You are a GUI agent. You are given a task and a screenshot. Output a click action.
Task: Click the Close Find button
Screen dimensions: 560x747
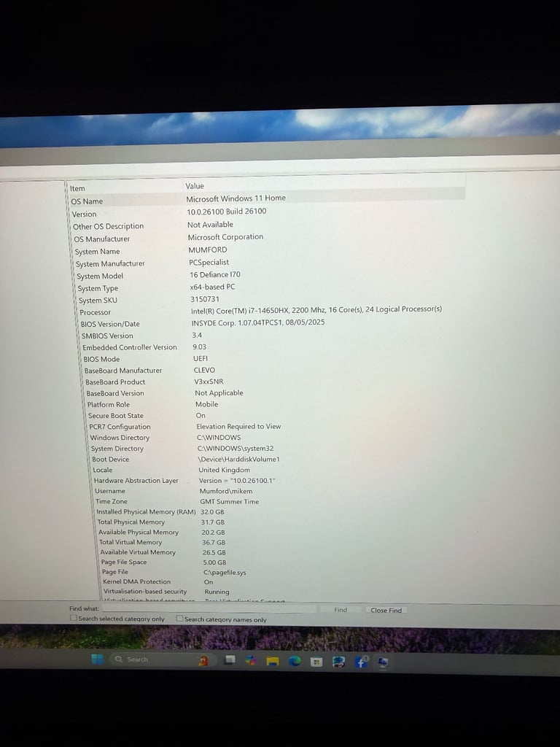click(386, 611)
